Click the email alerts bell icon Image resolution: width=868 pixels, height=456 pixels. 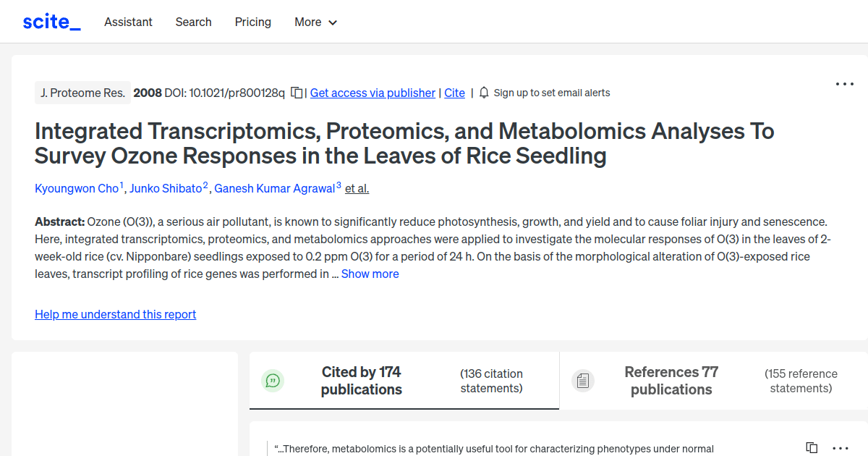pos(485,93)
